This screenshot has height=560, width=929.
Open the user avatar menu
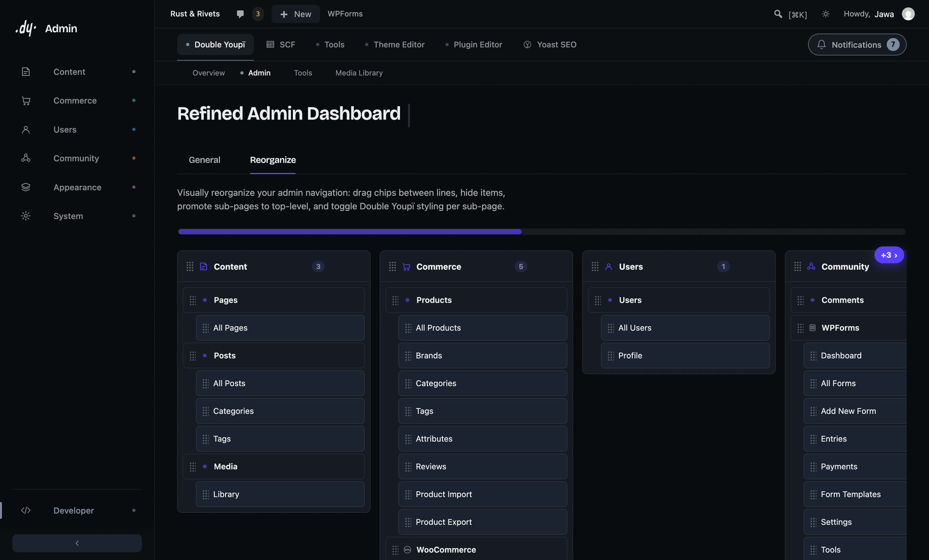tap(908, 14)
